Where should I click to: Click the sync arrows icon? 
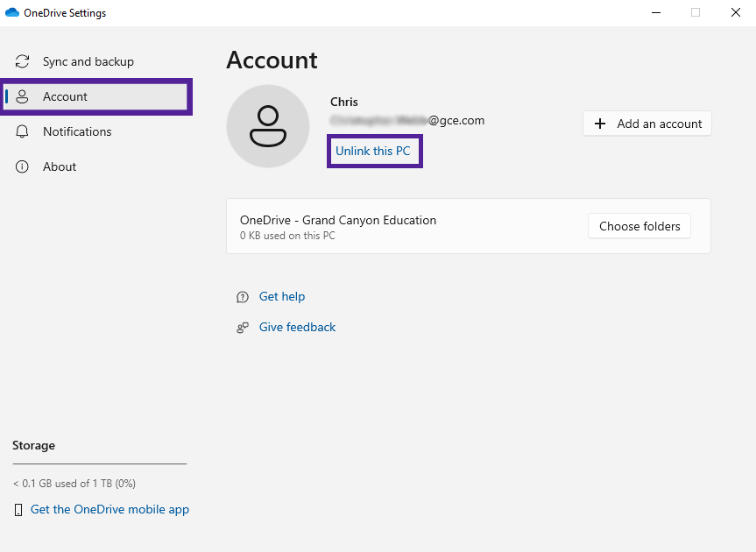pos(22,61)
